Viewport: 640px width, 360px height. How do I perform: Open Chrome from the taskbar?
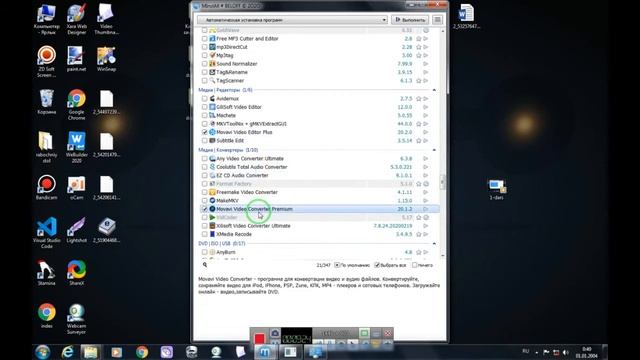pyautogui.click(x=142, y=352)
